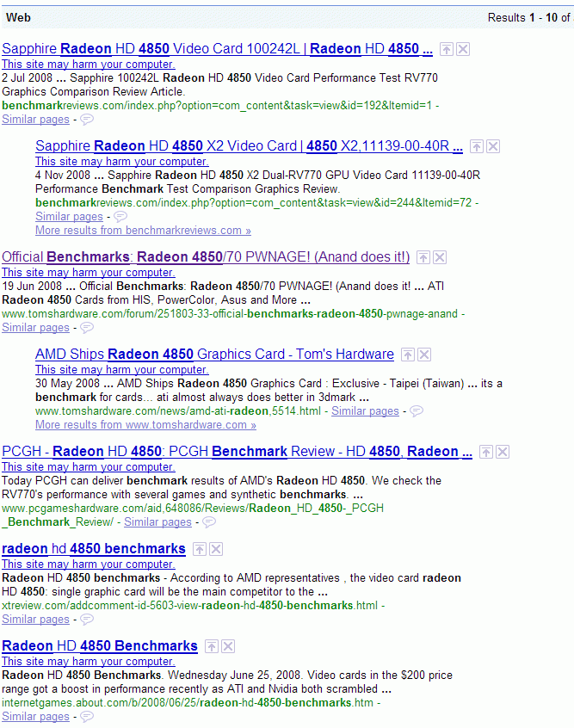Open Sapphire Radeon HD 4850 Video Card 100242L link
The height and width of the screenshot is (728, 574).
click(218, 49)
